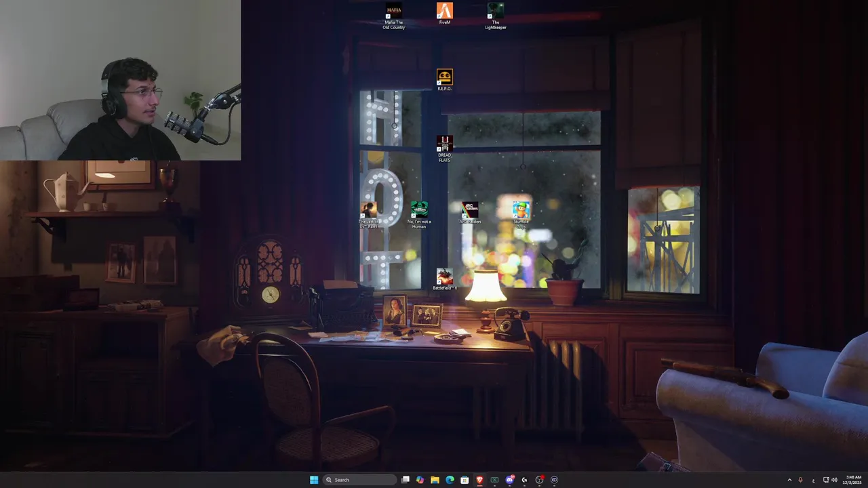Click the language indicator in the tray
Screen dimensions: 868x488
point(813,481)
